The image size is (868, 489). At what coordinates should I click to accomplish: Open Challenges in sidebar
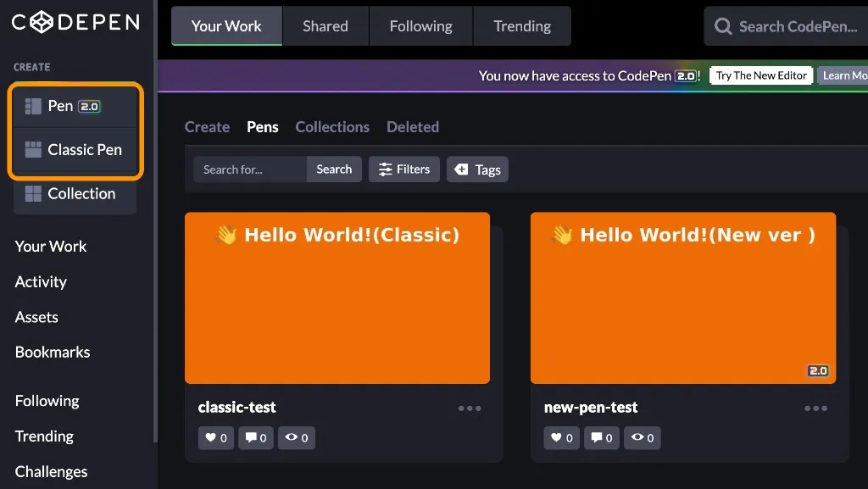51,471
